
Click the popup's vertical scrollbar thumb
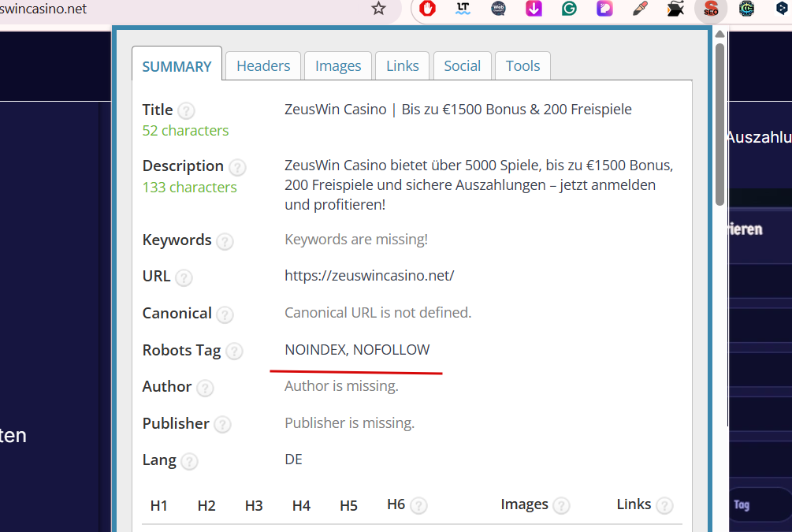click(719, 125)
